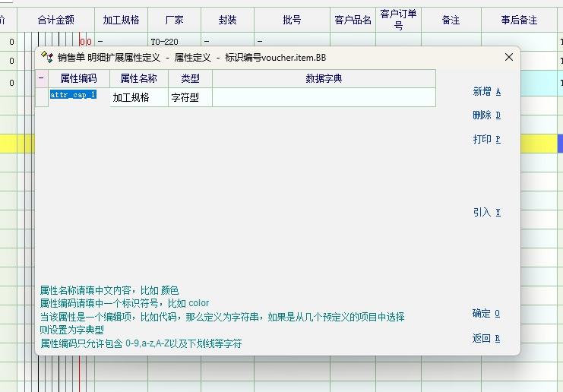Viewport: 563px width, 392px height.
Task: Print the list with 打印 P
Action: pos(486,140)
